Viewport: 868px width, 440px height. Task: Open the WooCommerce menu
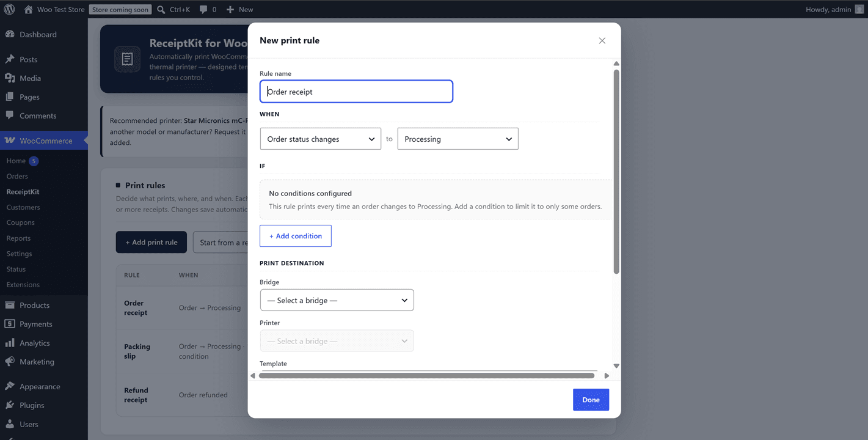pyautogui.click(x=44, y=141)
